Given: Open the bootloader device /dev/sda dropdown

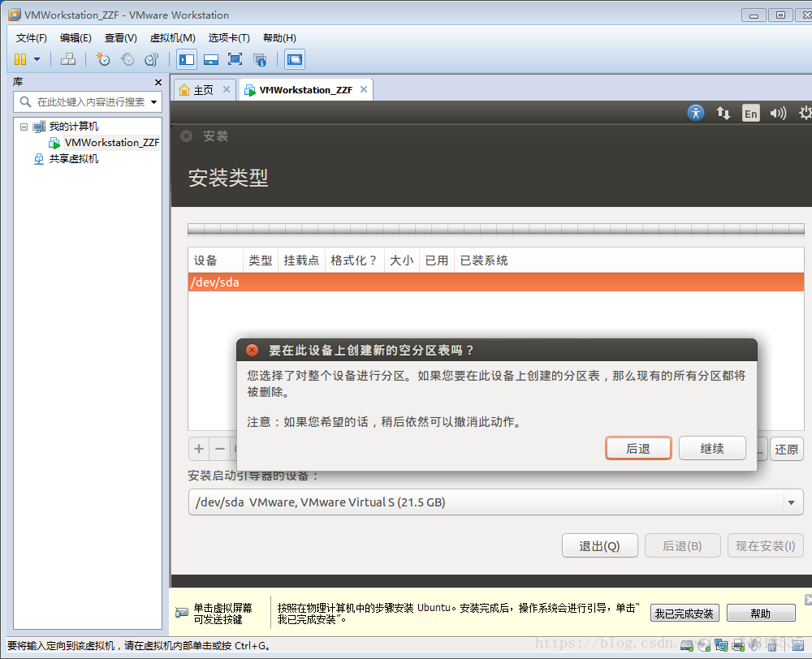Looking at the screenshot, I should click(495, 502).
